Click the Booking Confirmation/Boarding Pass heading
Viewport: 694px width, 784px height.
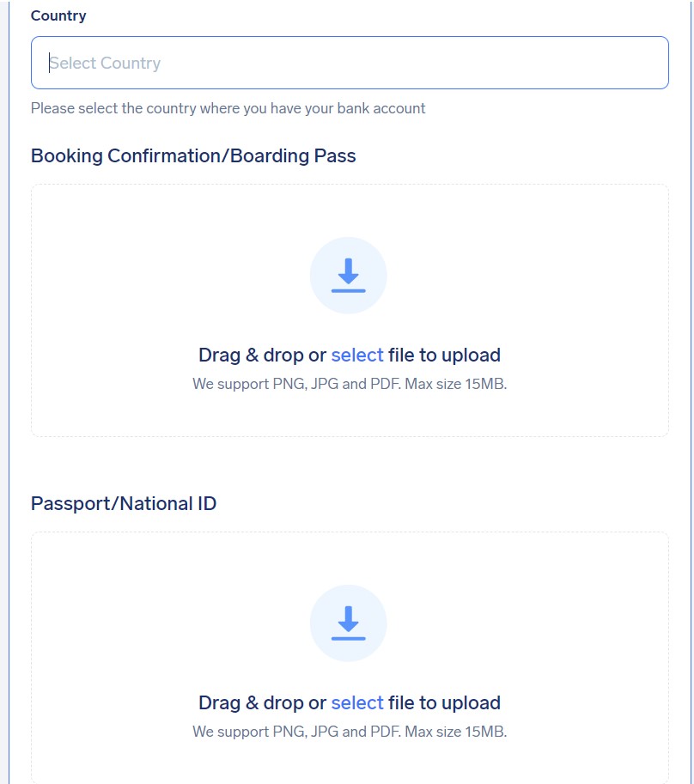pyautogui.click(x=193, y=155)
